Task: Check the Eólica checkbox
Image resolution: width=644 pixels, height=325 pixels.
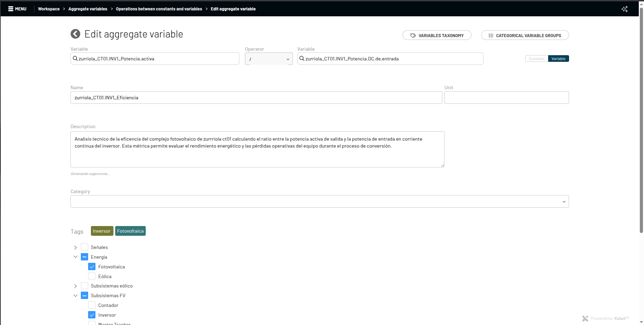Action: click(x=92, y=276)
